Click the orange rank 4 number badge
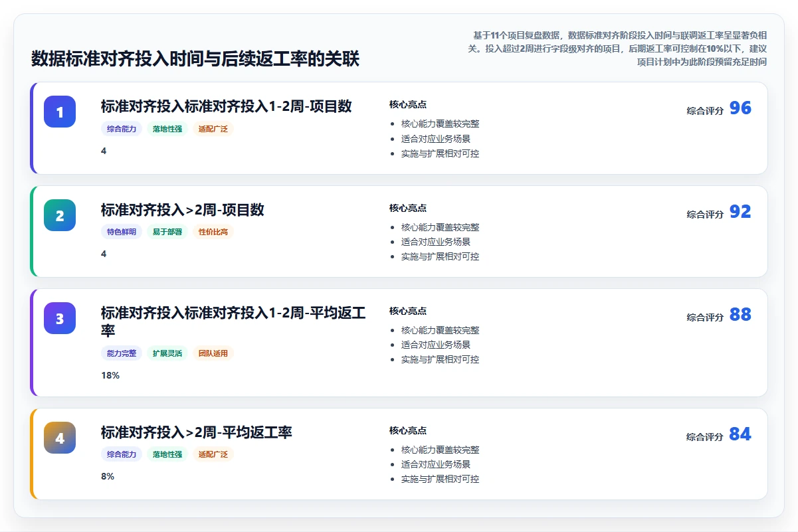This screenshot has width=798, height=532. [60, 438]
